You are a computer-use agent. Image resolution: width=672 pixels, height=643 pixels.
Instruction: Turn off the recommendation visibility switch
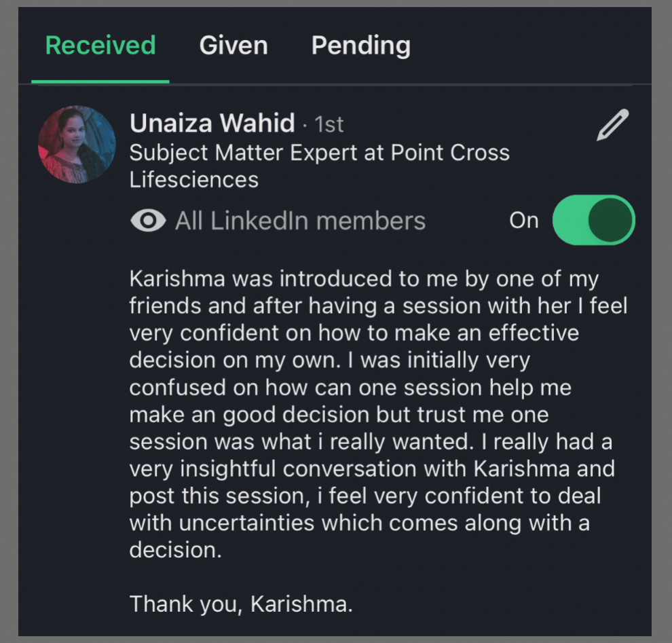(x=593, y=220)
